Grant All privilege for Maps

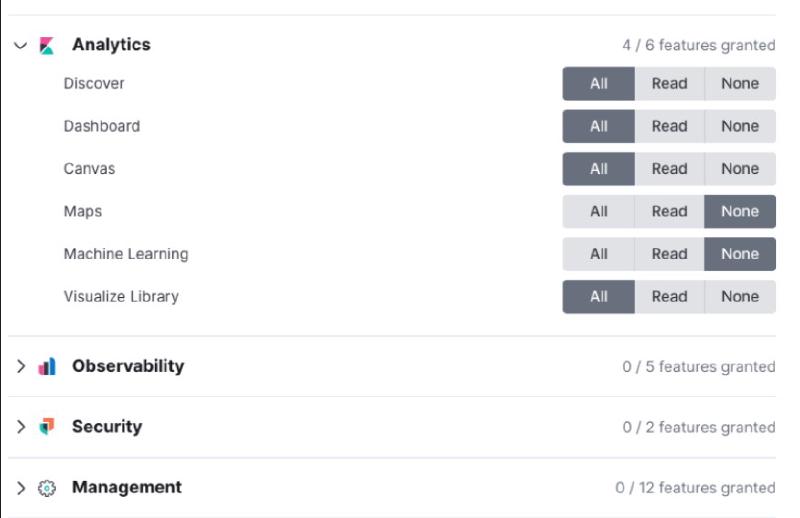pyautogui.click(x=598, y=212)
